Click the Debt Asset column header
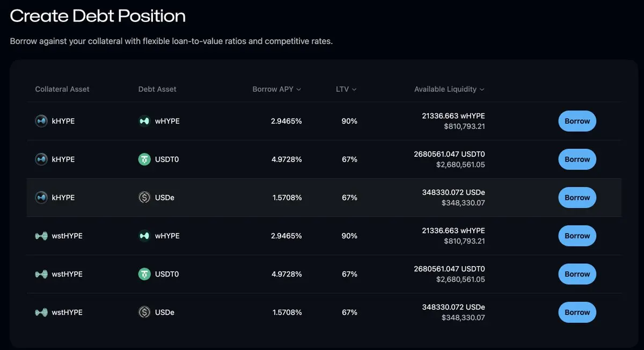The height and width of the screenshot is (350, 644). [157, 89]
